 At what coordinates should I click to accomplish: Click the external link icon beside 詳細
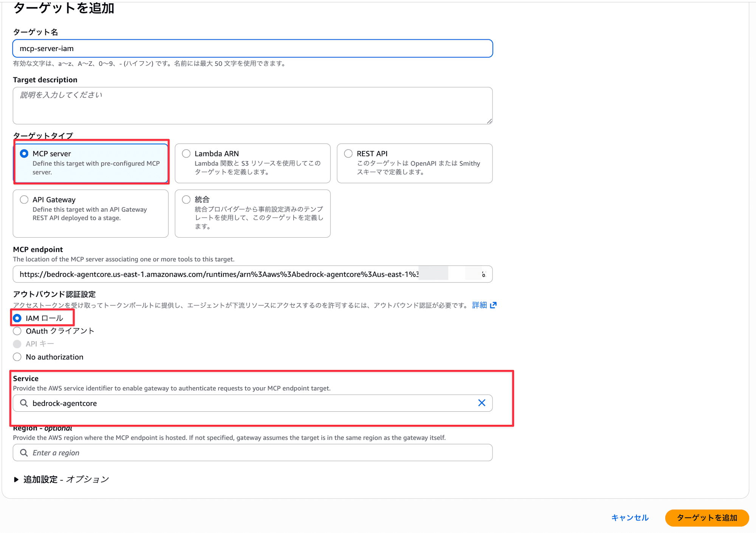(493, 305)
